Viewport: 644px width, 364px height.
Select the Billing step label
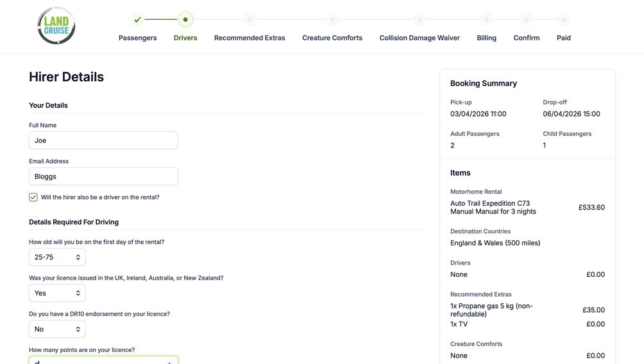point(486,38)
